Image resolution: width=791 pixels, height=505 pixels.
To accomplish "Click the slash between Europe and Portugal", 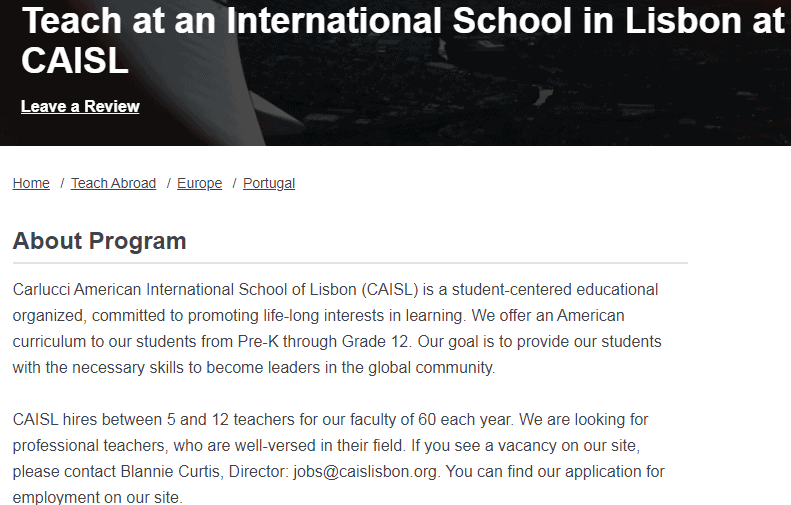I will (x=234, y=183).
